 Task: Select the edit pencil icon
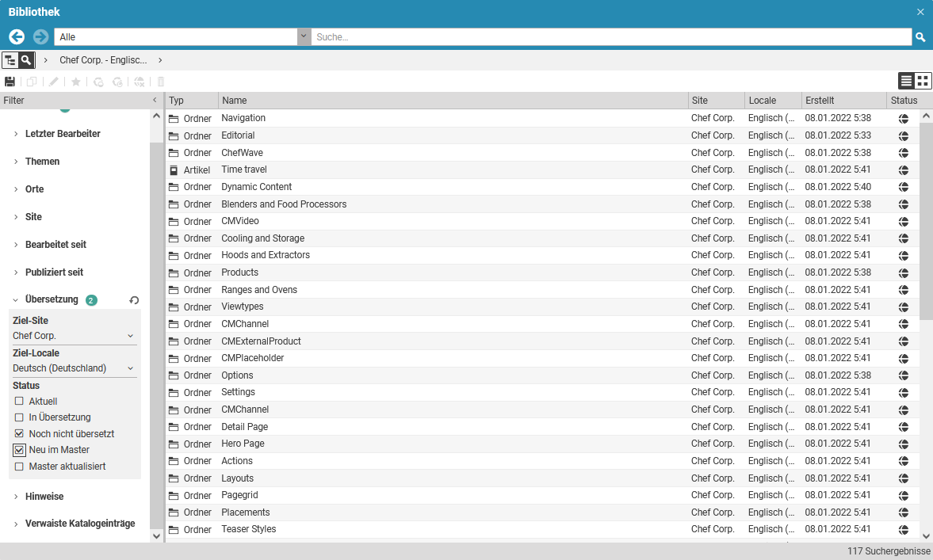click(52, 81)
